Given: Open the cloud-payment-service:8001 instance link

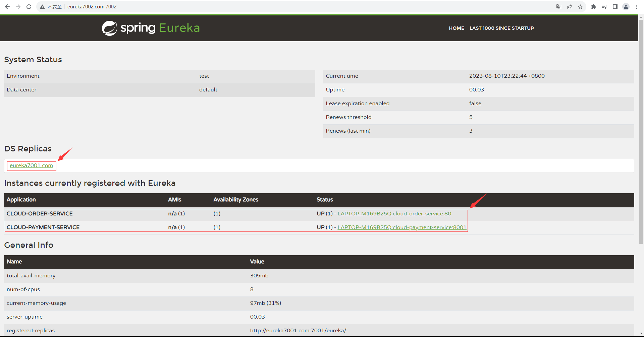Looking at the screenshot, I should pyautogui.click(x=402, y=227).
